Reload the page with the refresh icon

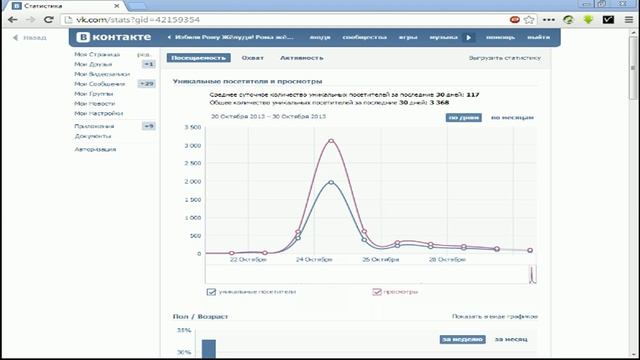click(x=49, y=20)
